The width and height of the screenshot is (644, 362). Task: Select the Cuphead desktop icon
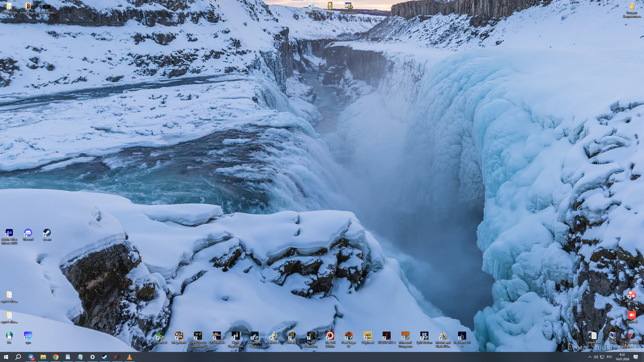pyautogui.click(x=368, y=336)
